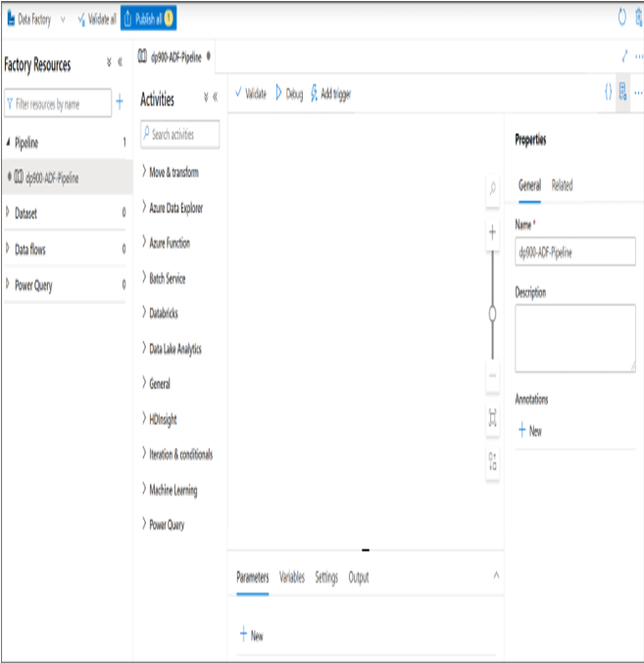644x663 pixels.
Task: Expand Databricks activities
Action: (x=160, y=313)
